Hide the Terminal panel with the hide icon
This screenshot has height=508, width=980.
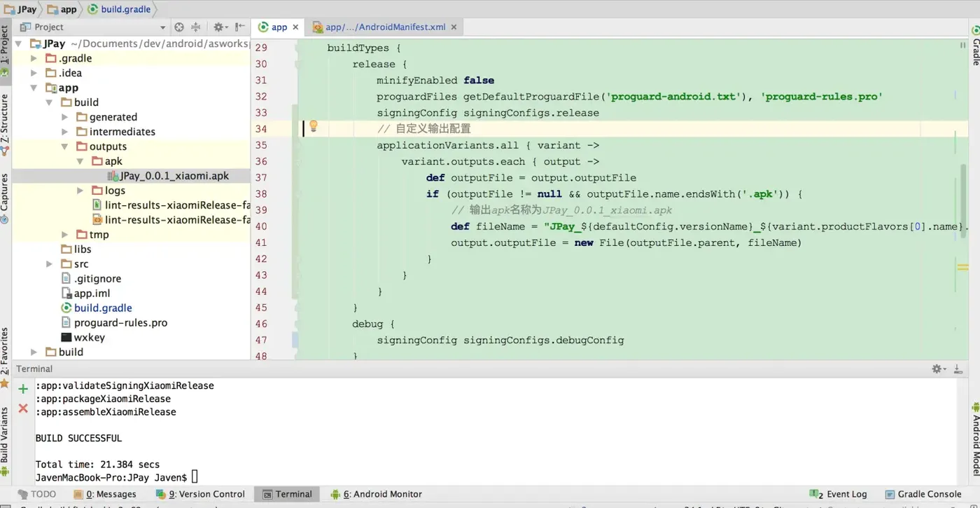click(x=958, y=369)
